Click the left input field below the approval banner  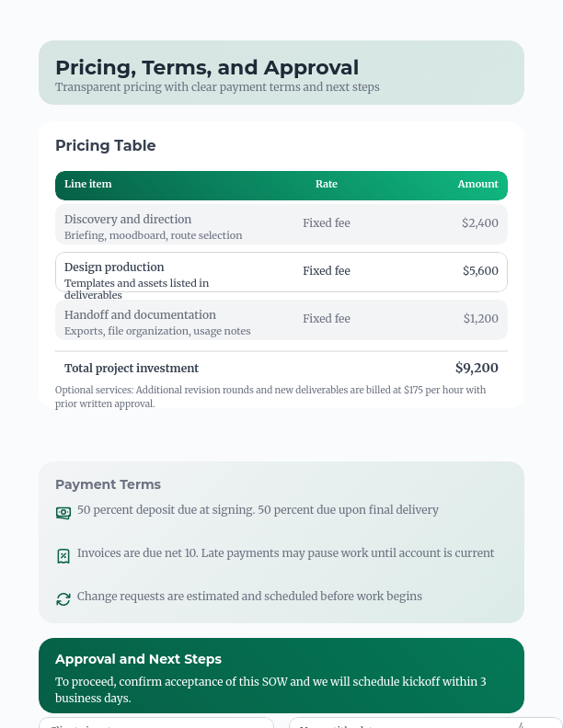pyautogui.click(x=156, y=723)
